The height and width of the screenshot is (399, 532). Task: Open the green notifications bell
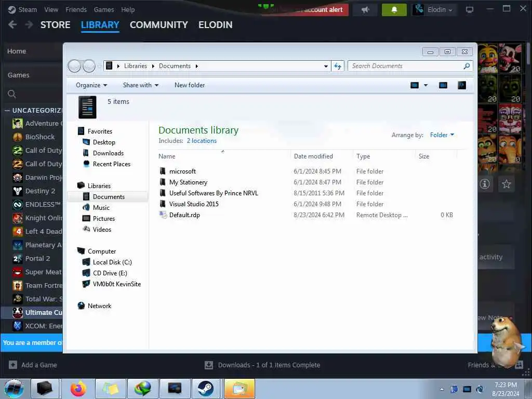coord(394,9)
